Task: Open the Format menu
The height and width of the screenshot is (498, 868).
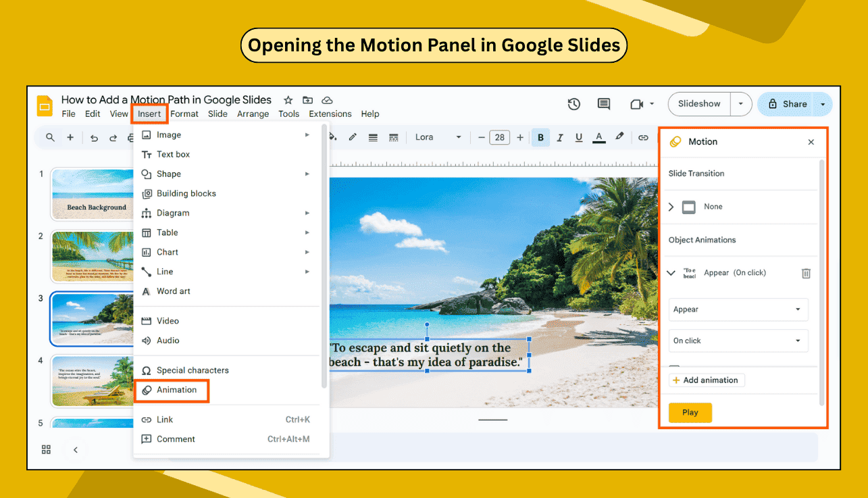Action: click(184, 114)
